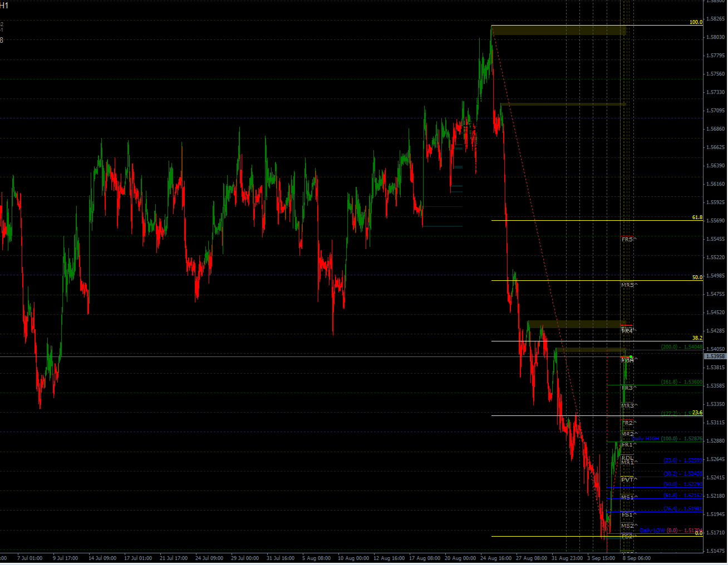The image size is (728, 565).
Task: Select the 38.2 yellow Fibonacci label
Action: click(697, 338)
